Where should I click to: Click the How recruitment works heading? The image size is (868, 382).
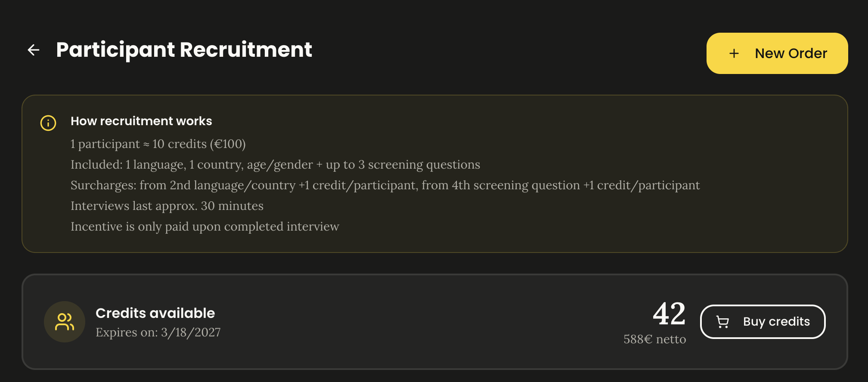(x=141, y=121)
